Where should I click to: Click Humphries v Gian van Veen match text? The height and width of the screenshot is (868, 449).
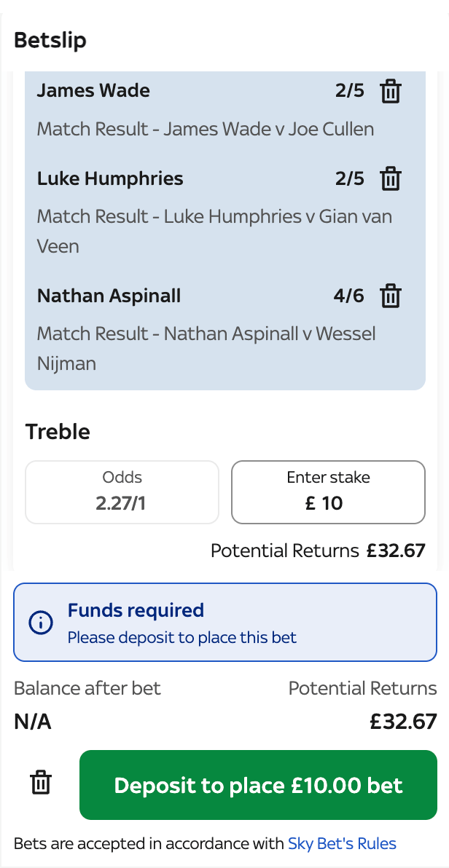tap(214, 232)
